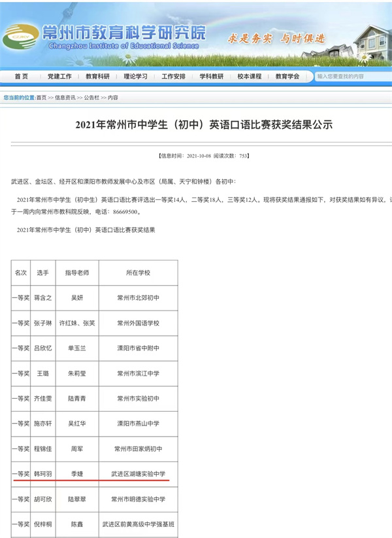This screenshot has height=538, width=392.
Task: Select contestant cell 蒋含之
Action: 43,298
